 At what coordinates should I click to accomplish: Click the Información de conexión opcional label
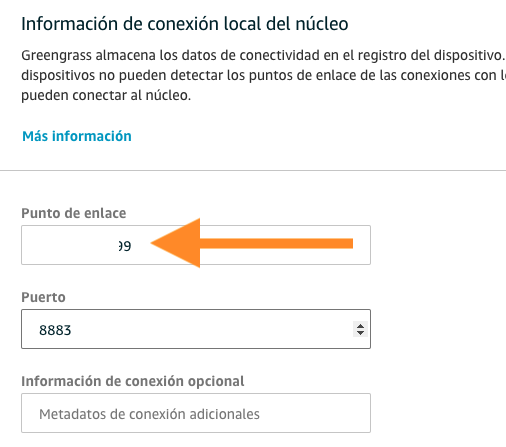coord(133,381)
